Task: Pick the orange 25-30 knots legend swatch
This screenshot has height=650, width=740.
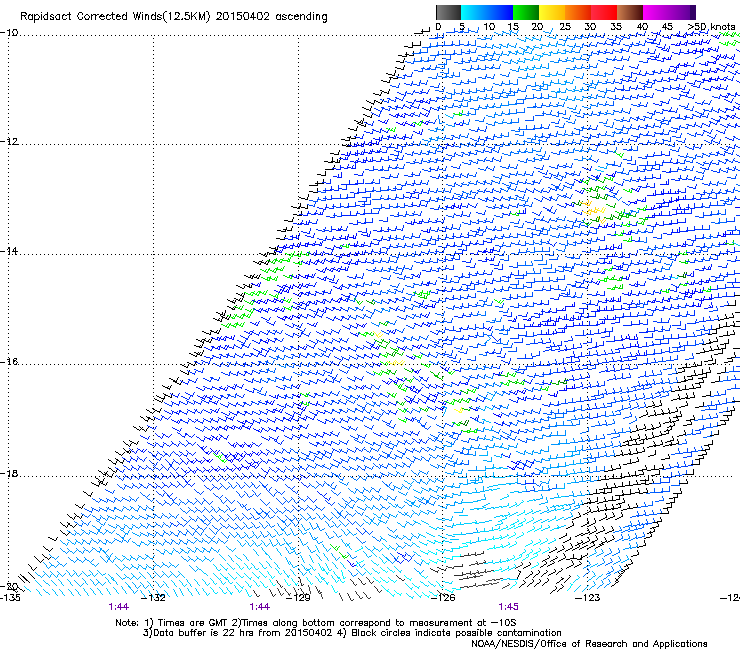Action: (578, 12)
